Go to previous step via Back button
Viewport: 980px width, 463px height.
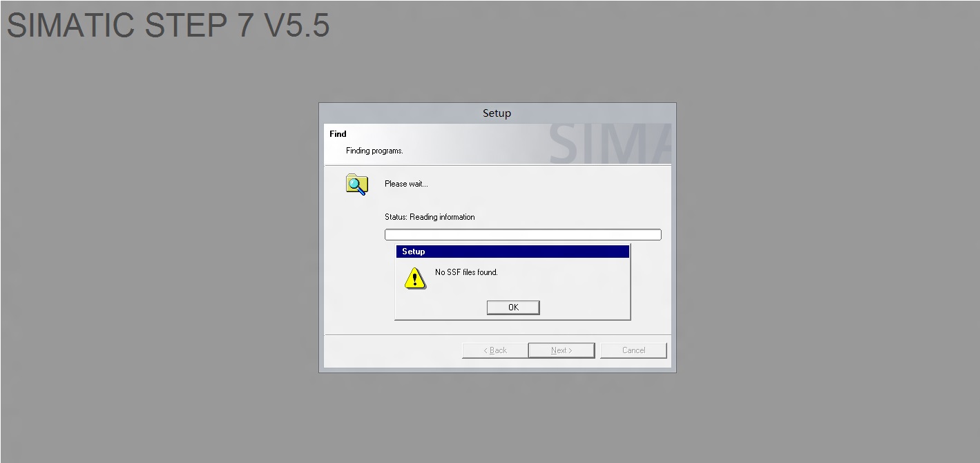(x=494, y=350)
